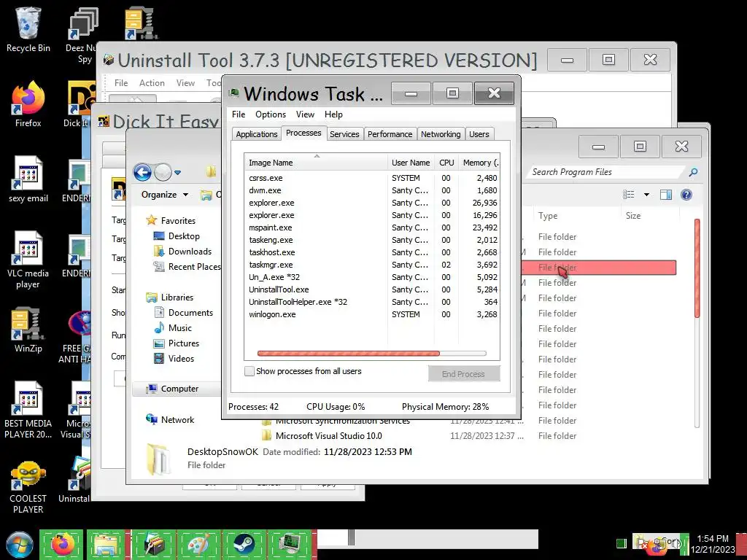Screen dimensions: 747x560
Task: Click the Explorer change view icon
Action: click(628, 194)
